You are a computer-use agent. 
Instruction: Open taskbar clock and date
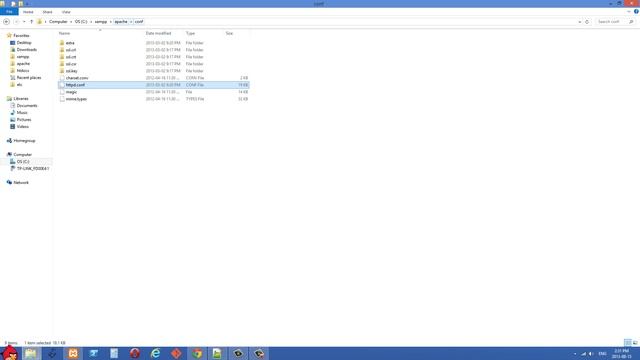(622, 353)
